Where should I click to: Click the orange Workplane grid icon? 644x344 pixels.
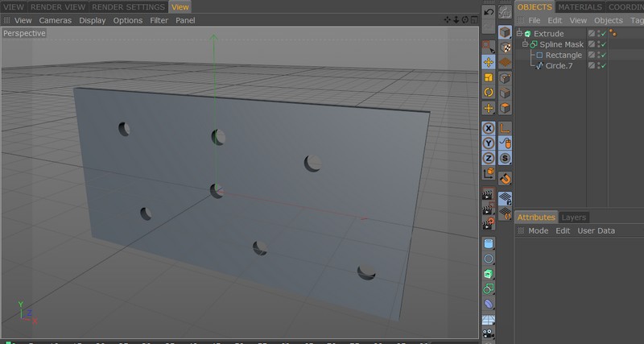[x=505, y=62]
